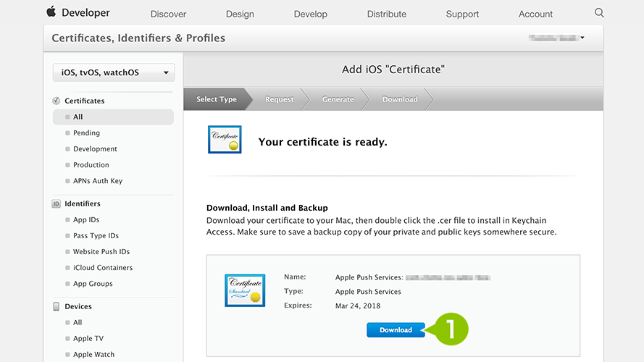Open the Develop menu
This screenshot has width=644, height=362.
coord(311,14)
